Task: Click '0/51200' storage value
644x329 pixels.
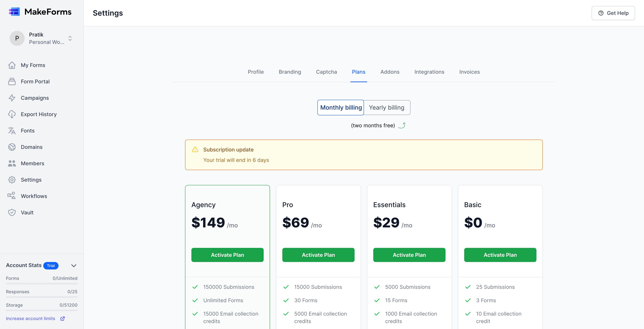Action: 68,305
